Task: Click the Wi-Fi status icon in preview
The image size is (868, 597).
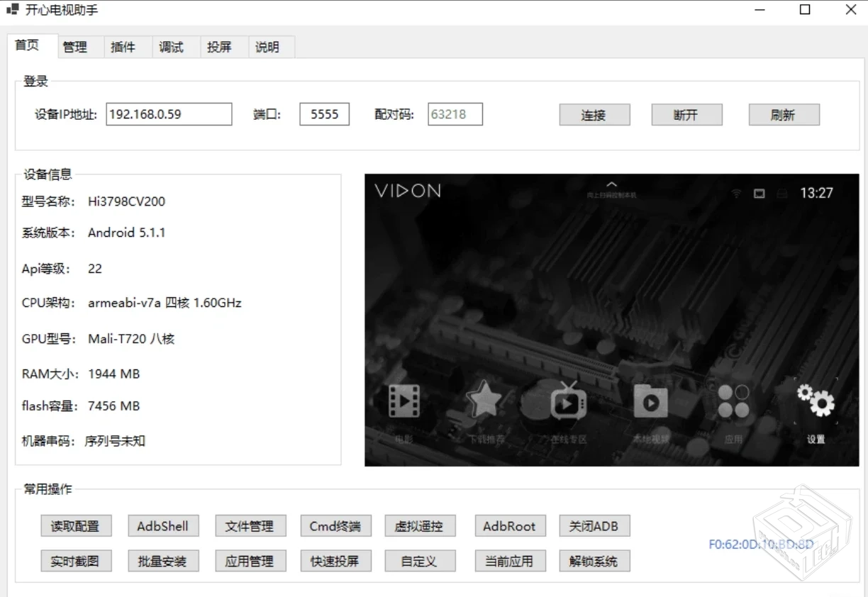Action: [737, 194]
